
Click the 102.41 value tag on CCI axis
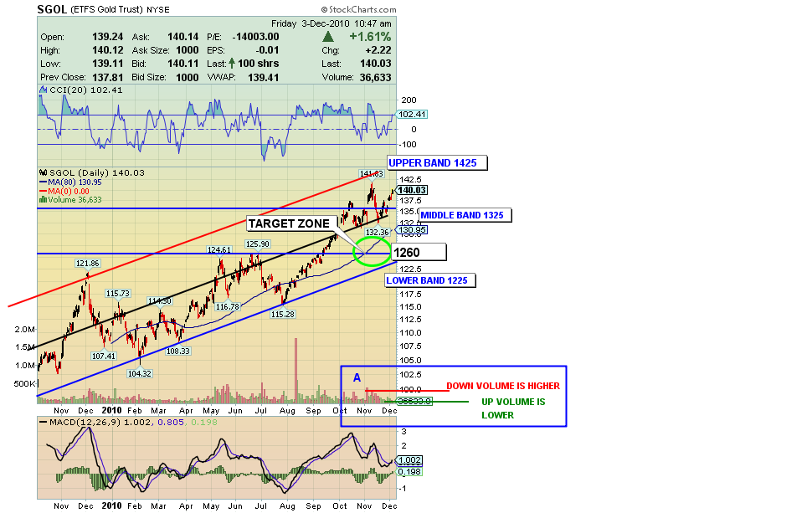(412, 115)
